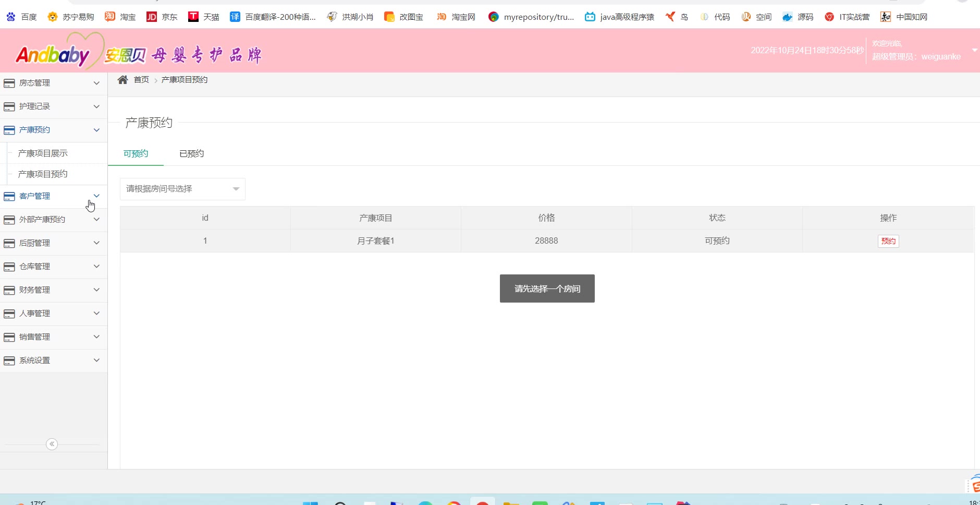The height and width of the screenshot is (505, 980).
Task: Click the 系统设置 card icon
Action: click(x=9, y=361)
